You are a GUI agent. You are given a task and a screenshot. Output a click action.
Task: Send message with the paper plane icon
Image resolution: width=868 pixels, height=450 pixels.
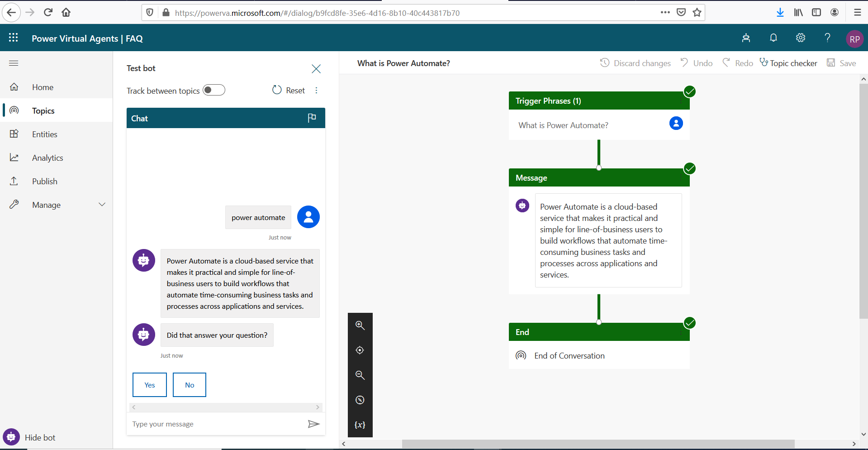point(313,424)
